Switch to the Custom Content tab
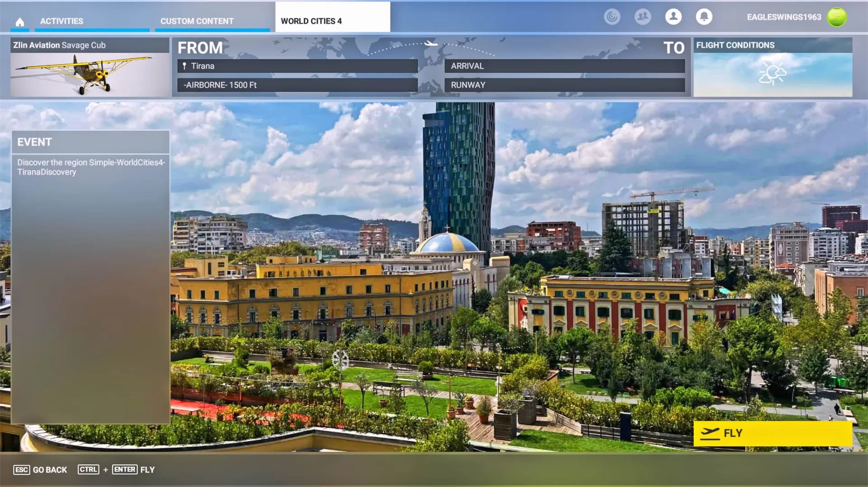 click(197, 21)
